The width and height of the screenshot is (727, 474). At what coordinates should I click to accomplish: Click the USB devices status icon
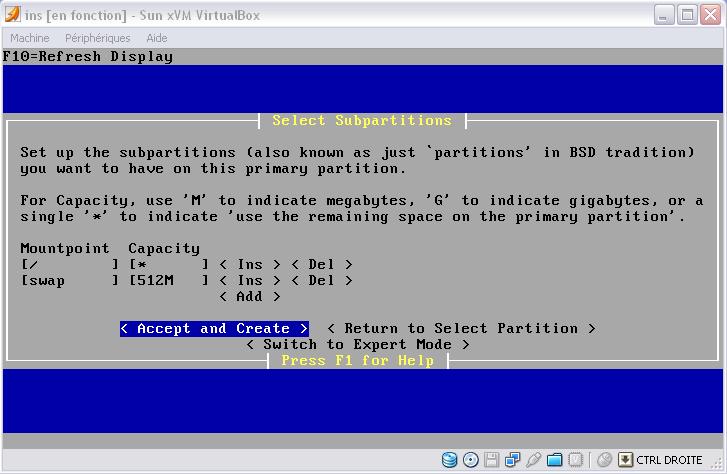pos(534,461)
